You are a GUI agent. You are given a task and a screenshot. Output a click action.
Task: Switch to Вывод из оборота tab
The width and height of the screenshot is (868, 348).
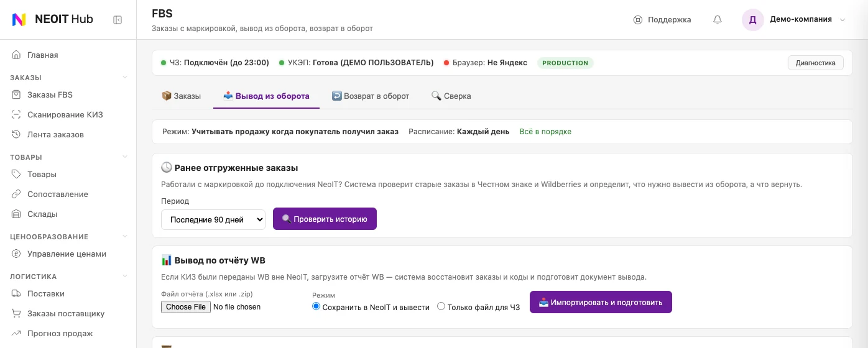coord(266,96)
